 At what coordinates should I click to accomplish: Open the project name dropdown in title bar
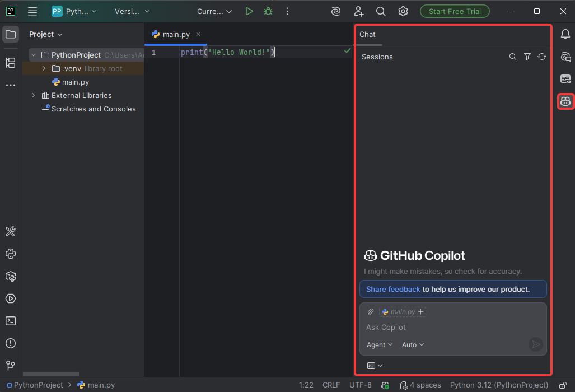(74, 11)
